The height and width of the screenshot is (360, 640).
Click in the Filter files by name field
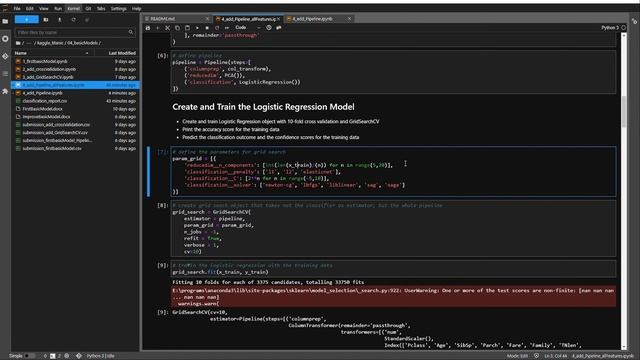[75, 32]
